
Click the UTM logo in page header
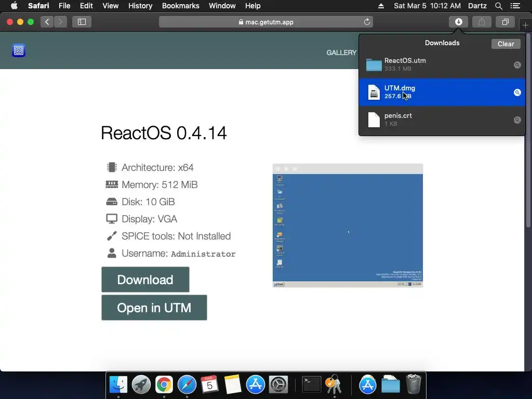[19, 50]
